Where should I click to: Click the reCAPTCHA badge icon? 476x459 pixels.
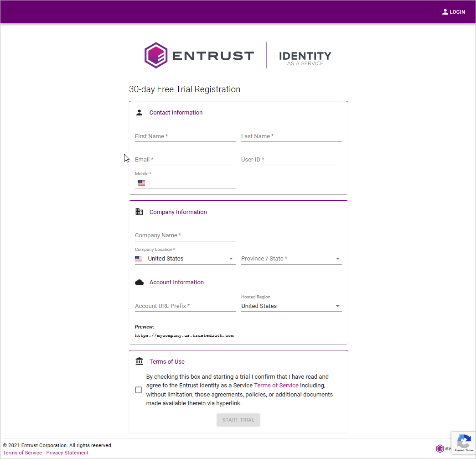[463, 442]
